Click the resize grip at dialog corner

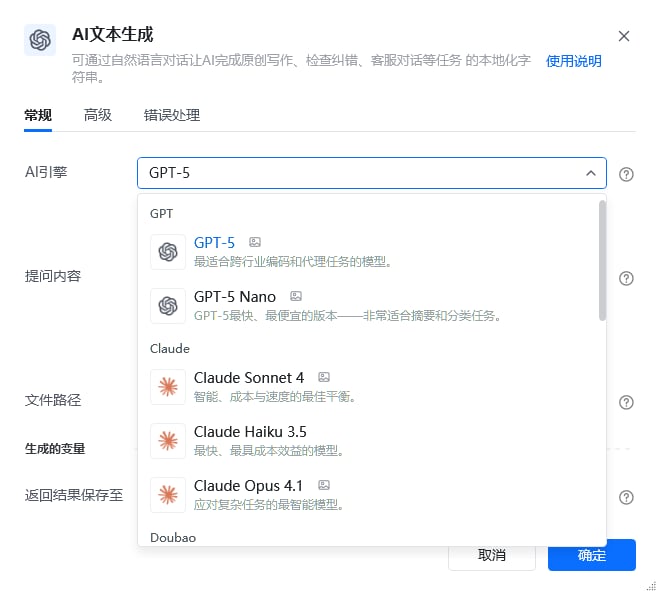(x=652, y=587)
